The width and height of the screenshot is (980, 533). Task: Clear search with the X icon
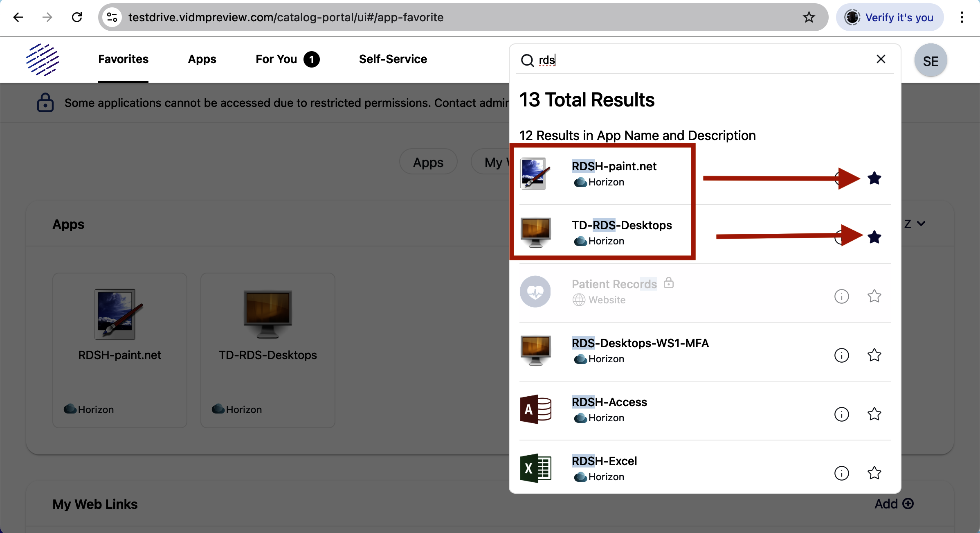pos(881,59)
